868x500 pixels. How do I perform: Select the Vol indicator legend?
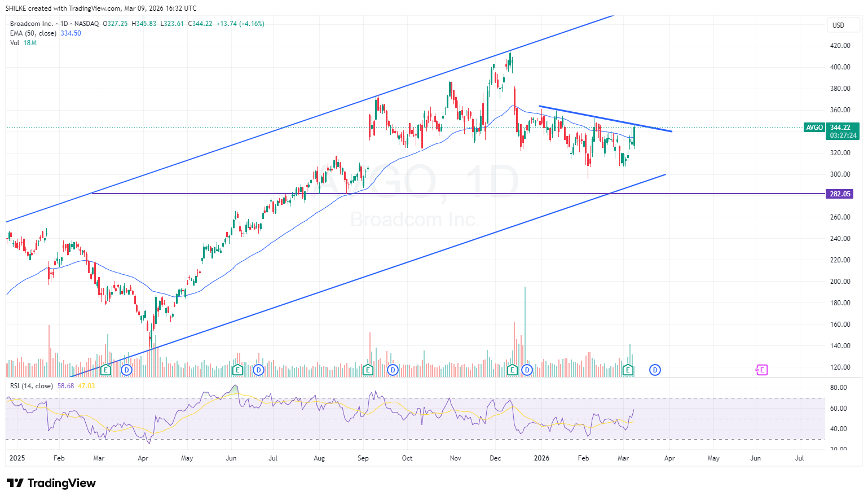15,43
